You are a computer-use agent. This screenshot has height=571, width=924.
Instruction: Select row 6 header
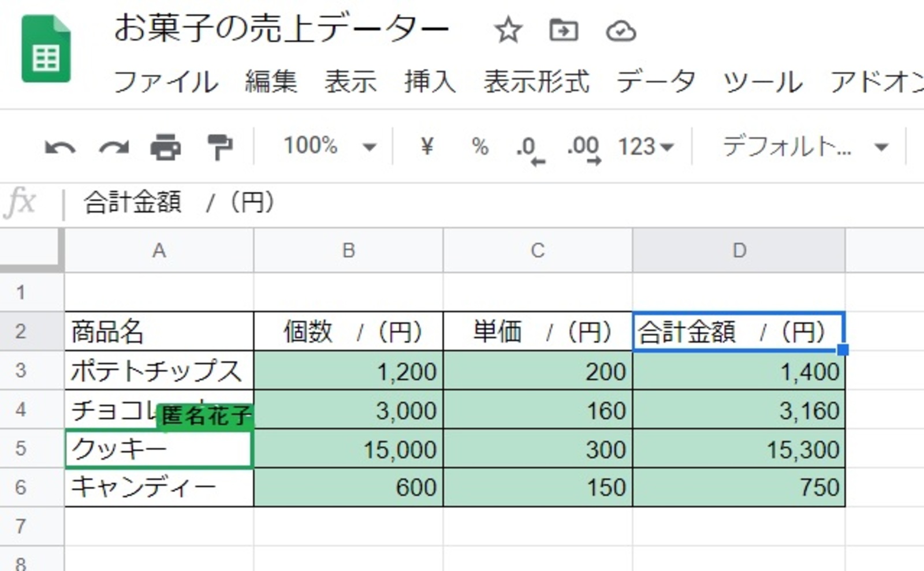[32, 487]
